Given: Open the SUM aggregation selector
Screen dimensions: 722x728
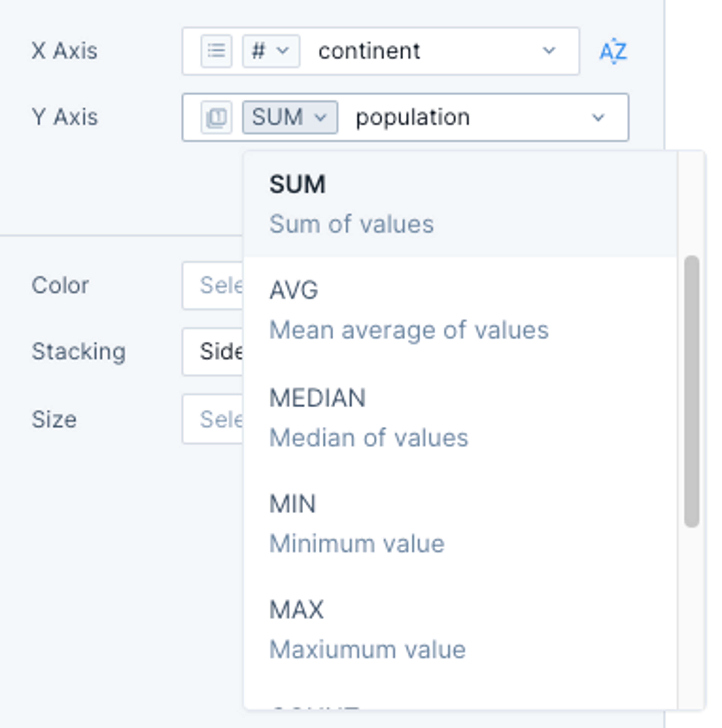Looking at the screenshot, I should click(290, 117).
